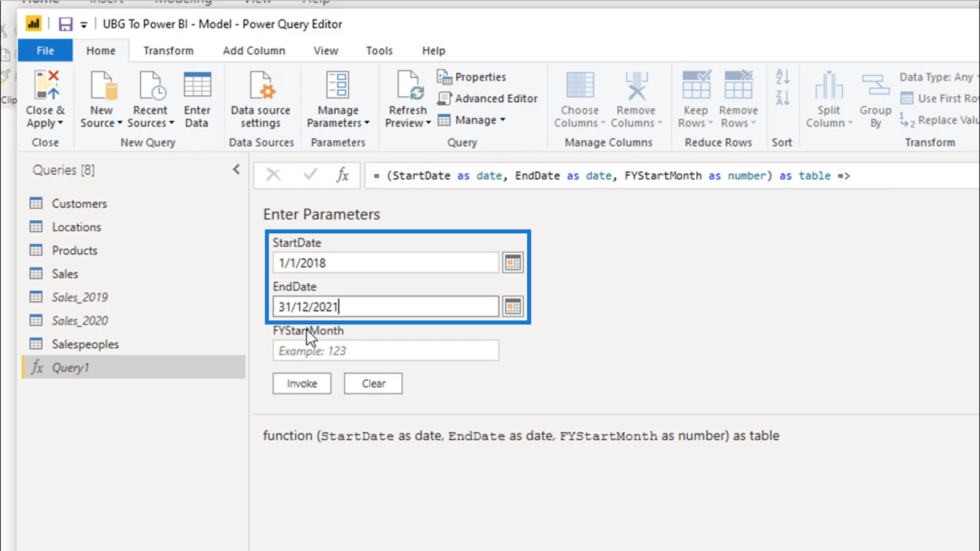The image size is (980, 551).
Task: Select the Sales query
Action: 134,274
